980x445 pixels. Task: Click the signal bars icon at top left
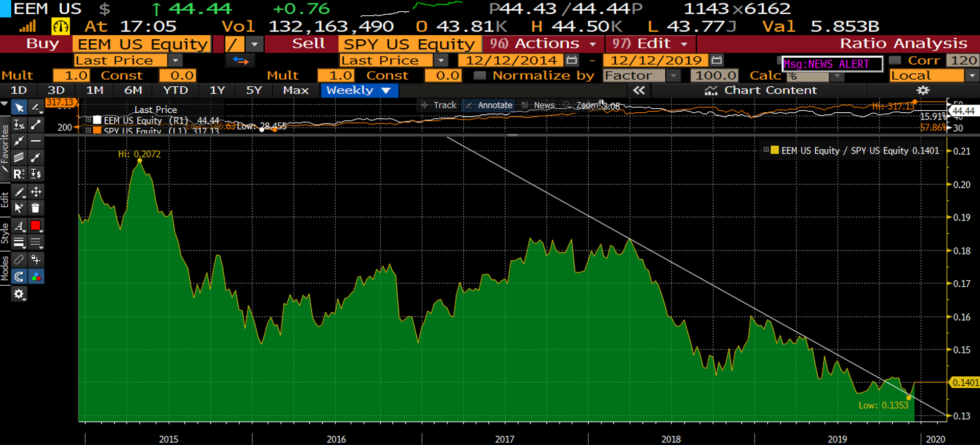(x=28, y=26)
